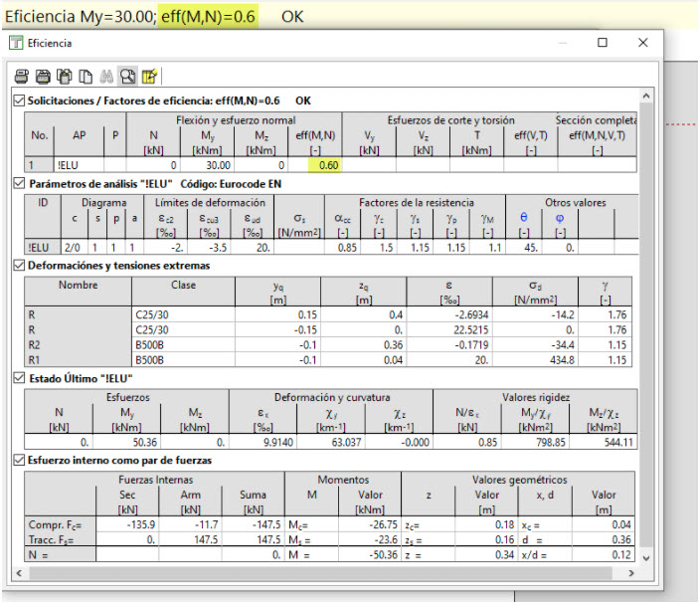Click the binoculars find icon
Screen dimensions: 700x603
[x=106, y=77]
